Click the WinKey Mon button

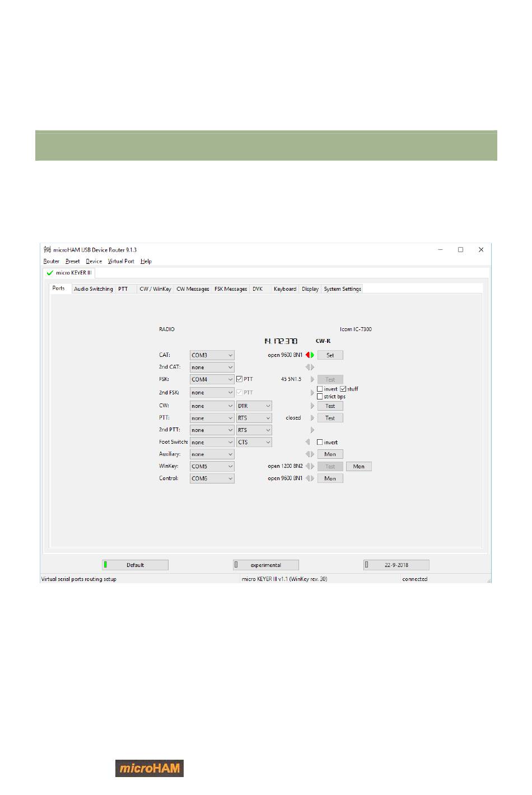click(x=359, y=466)
